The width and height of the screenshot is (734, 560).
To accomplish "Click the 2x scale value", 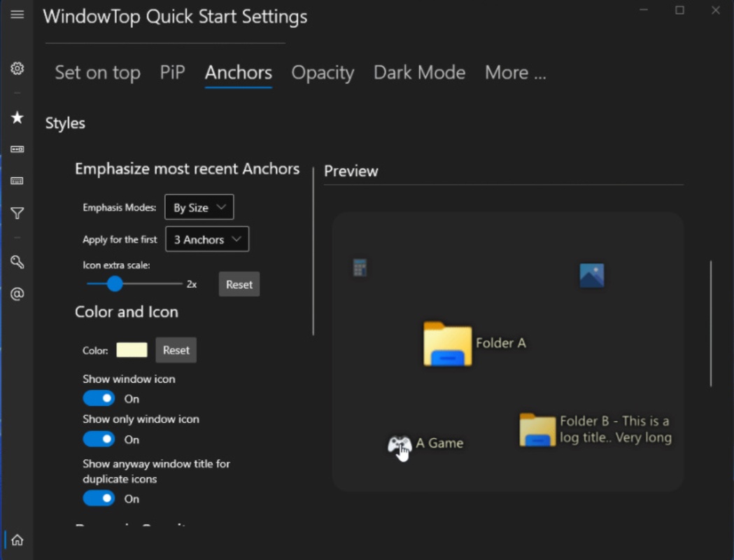I will tap(192, 284).
